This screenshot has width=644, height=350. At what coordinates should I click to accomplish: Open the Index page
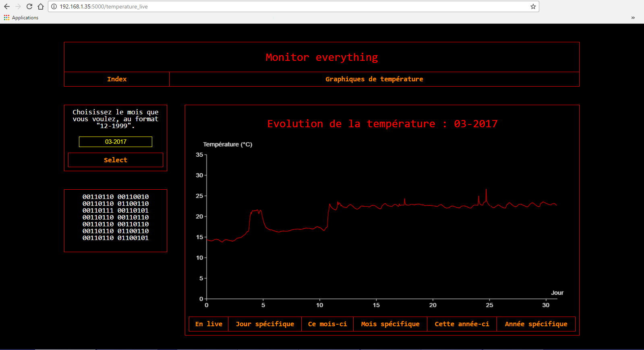click(117, 79)
